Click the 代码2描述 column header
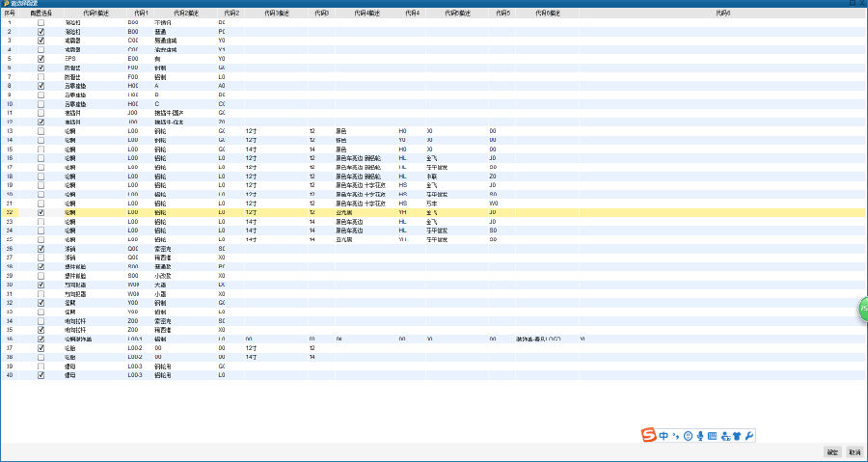The image size is (868, 462). [186, 13]
